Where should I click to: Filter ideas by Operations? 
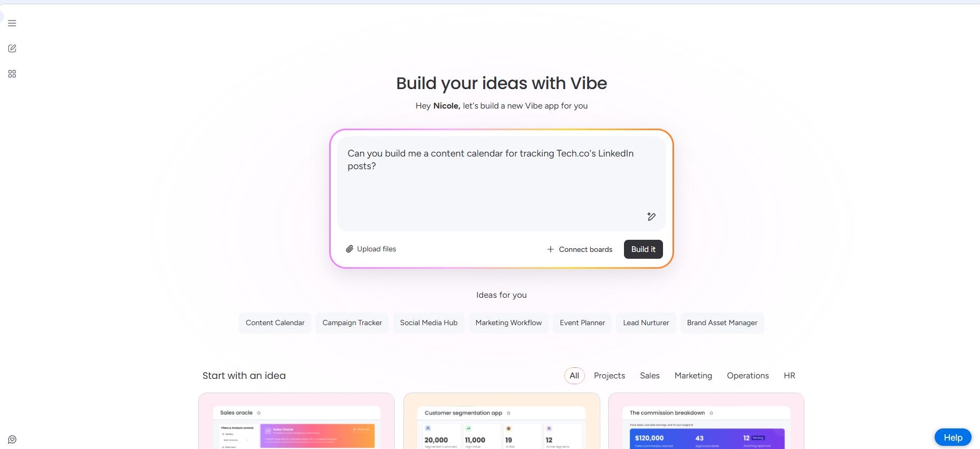[747, 376]
